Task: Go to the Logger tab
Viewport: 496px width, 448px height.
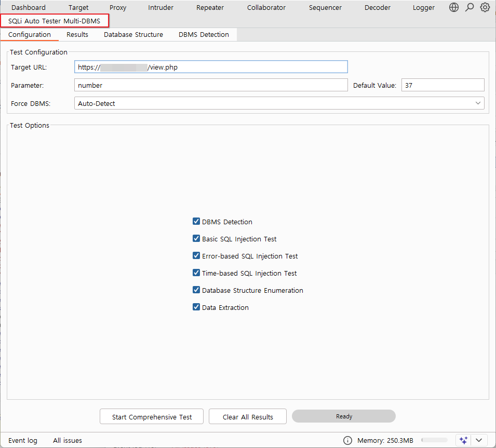Action: click(424, 8)
